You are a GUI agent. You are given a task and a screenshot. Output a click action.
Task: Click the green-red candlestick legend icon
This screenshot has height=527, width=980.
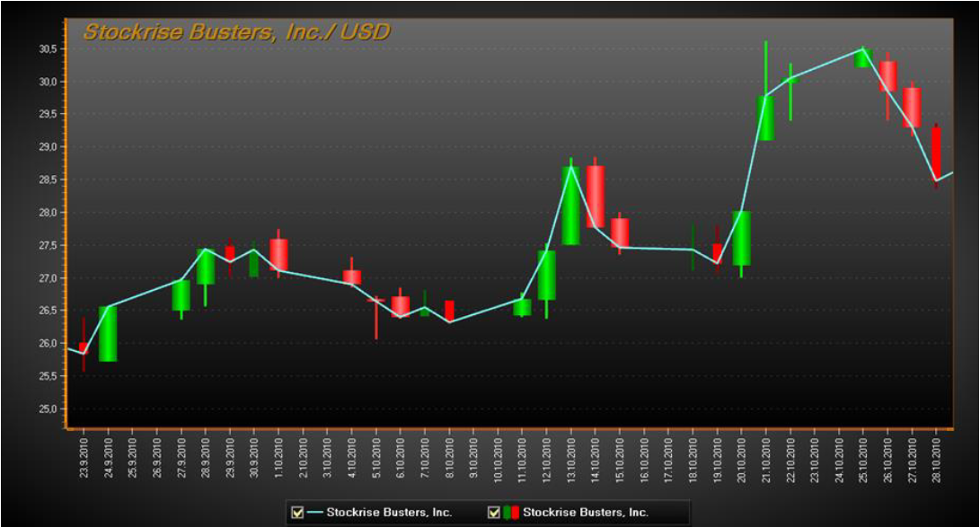pyautogui.click(x=510, y=513)
